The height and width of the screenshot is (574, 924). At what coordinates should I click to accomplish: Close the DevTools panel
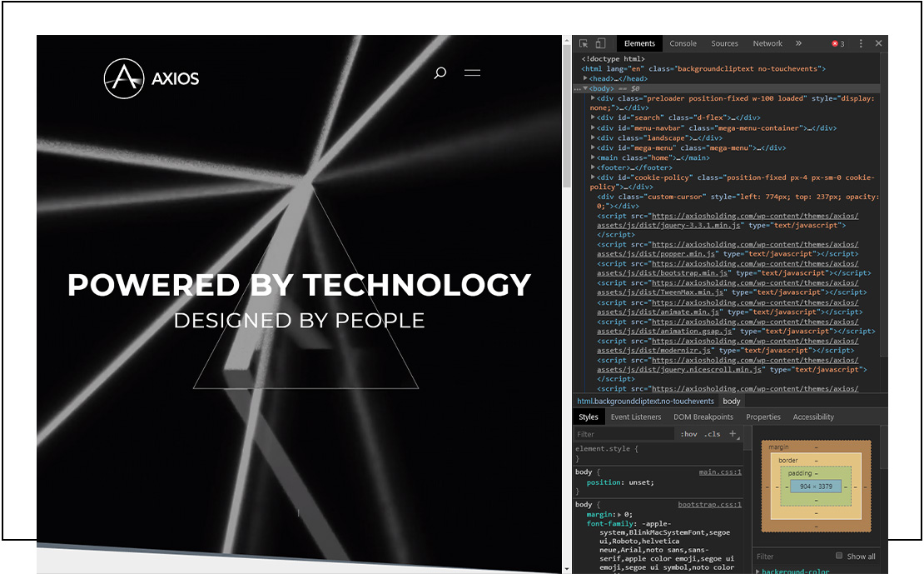tap(878, 43)
